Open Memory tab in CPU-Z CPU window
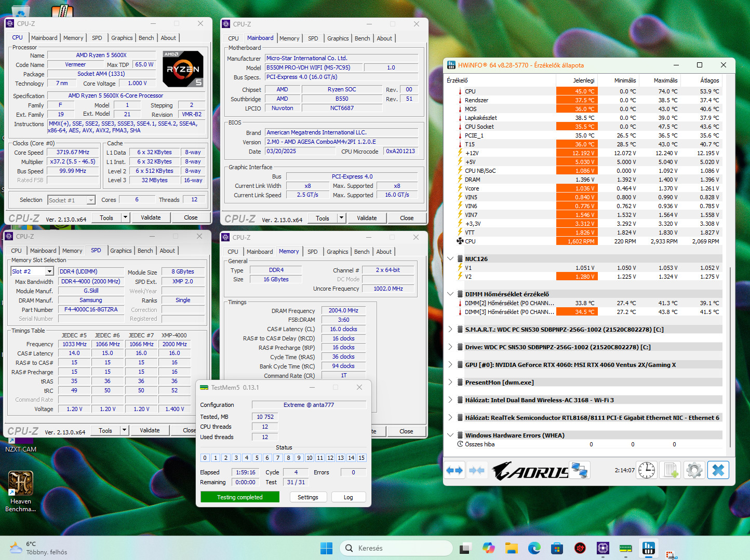 pyautogui.click(x=73, y=38)
